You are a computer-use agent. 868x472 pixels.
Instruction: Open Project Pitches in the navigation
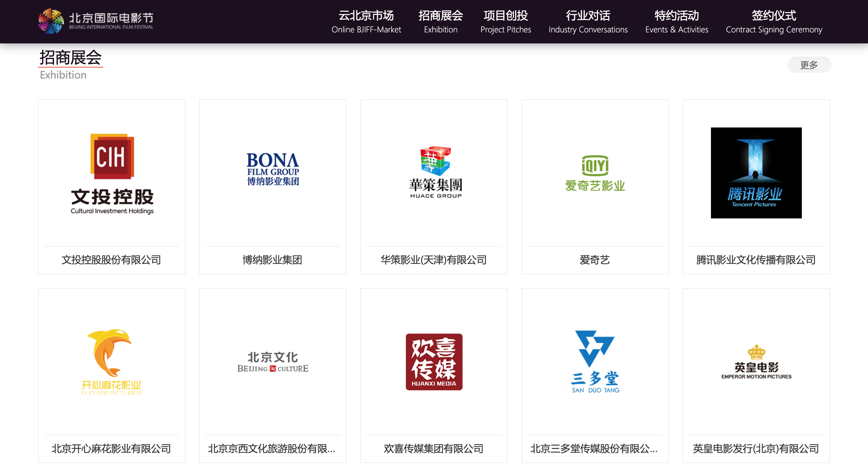point(506,22)
